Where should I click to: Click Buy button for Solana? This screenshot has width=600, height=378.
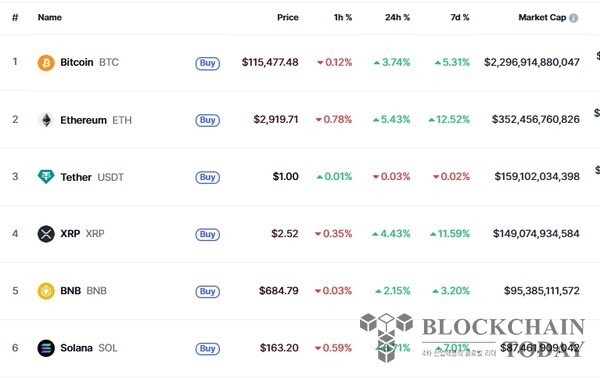(x=207, y=349)
